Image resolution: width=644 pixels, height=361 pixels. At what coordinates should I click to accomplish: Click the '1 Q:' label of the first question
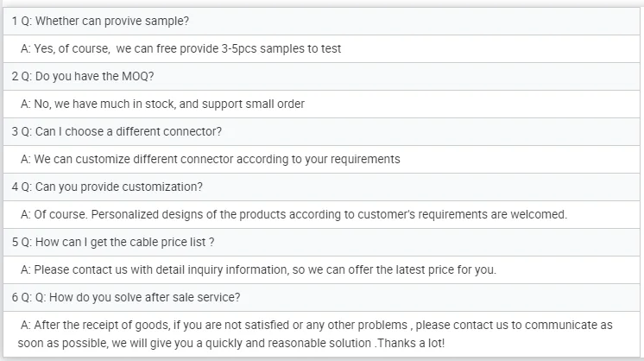tap(22, 21)
